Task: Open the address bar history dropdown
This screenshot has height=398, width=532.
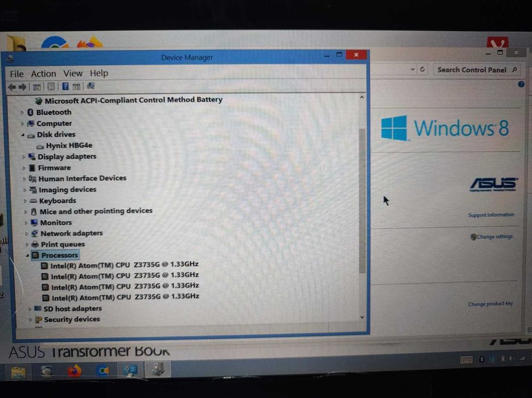Action: [413, 69]
